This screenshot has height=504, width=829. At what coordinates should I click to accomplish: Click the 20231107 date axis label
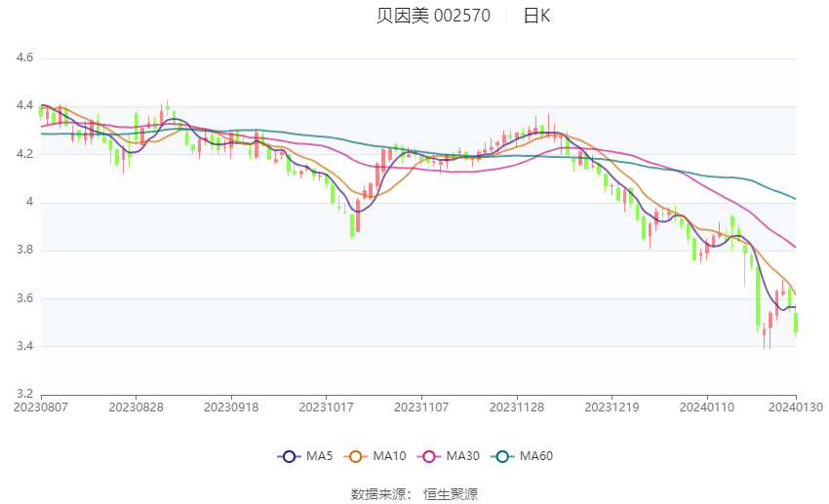[421, 407]
